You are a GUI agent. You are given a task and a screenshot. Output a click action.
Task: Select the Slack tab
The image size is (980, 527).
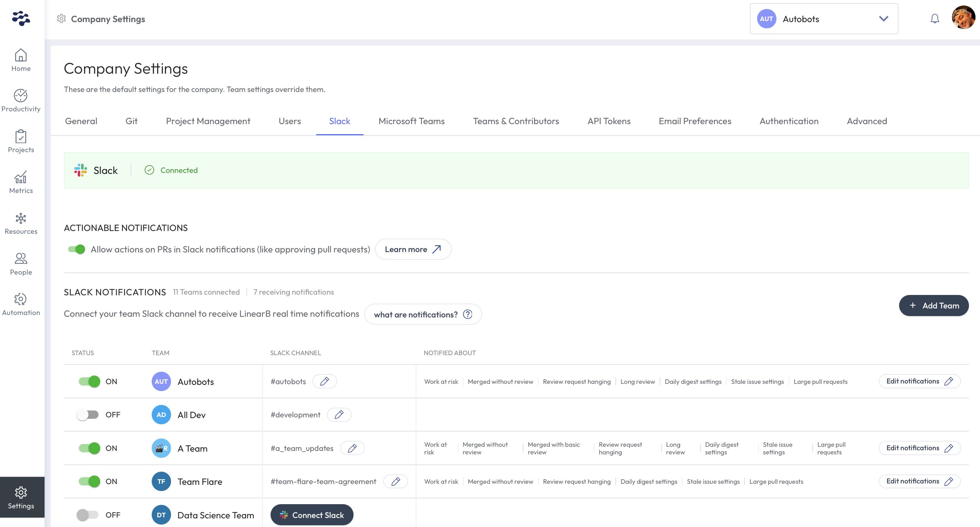point(339,121)
